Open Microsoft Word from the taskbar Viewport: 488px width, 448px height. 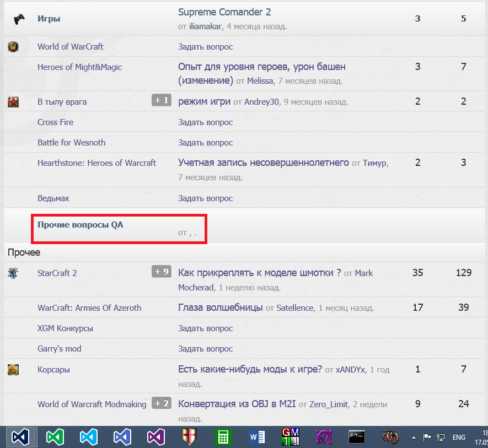[257, 437]
